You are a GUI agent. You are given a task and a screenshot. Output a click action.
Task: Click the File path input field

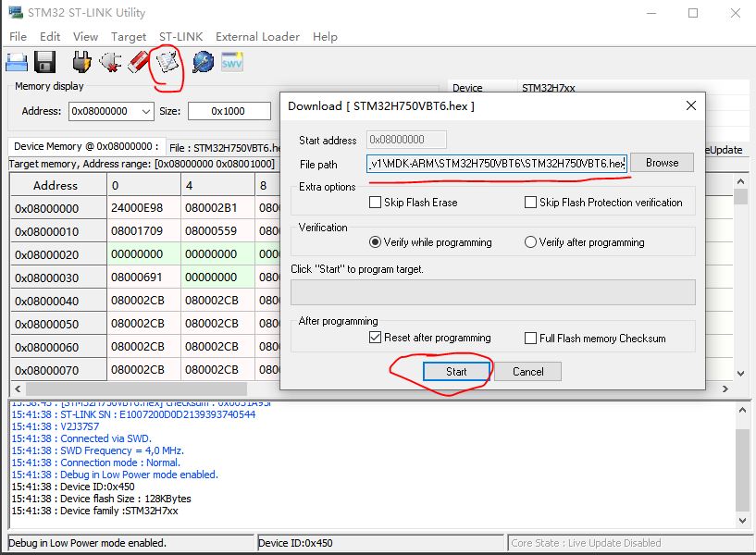[497, 164]
